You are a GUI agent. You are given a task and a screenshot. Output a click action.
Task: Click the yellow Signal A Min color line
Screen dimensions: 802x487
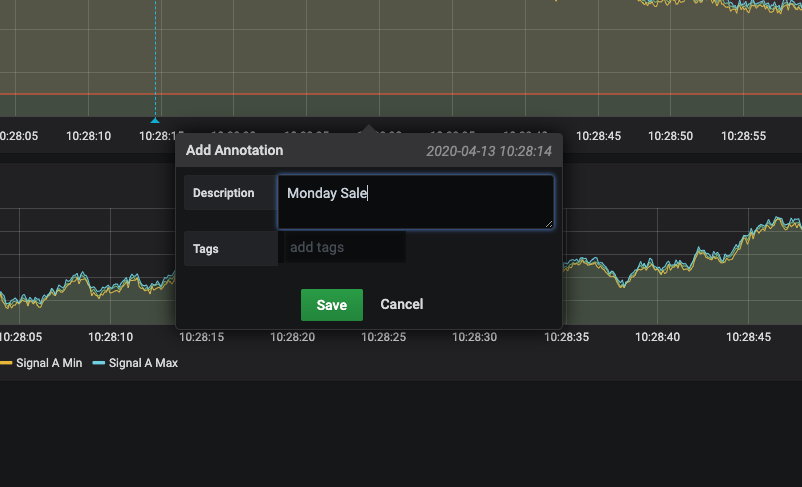[5, 363]
